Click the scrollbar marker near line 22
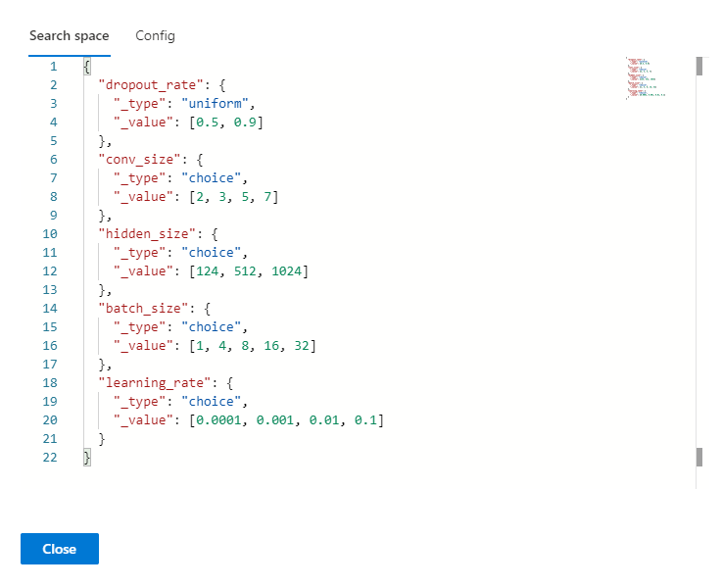The height and width of the screenshot is (588, 722). coord(699,458)
